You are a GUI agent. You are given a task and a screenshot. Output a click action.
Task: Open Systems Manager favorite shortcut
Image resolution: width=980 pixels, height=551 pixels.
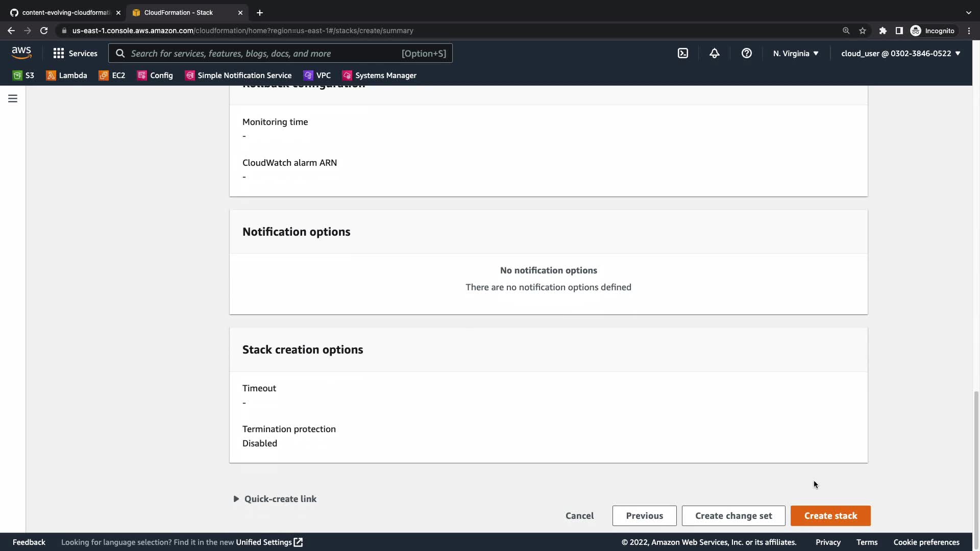379,76
